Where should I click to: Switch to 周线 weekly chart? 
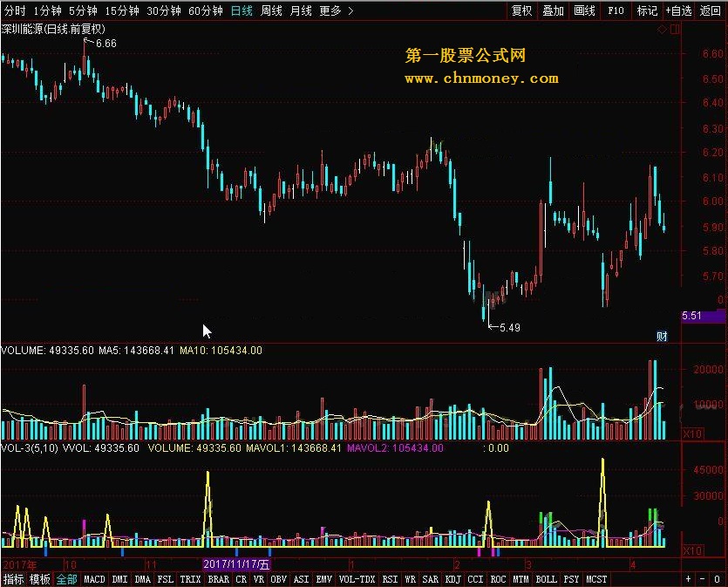click(271, 10)
